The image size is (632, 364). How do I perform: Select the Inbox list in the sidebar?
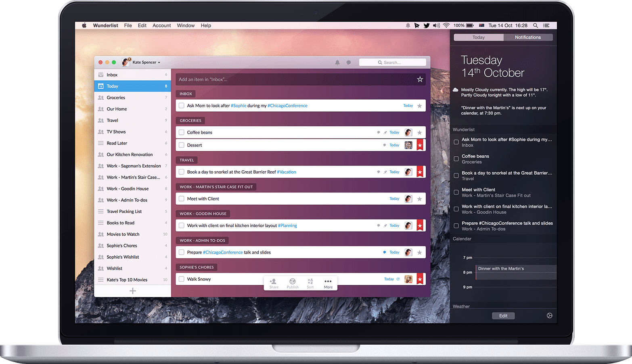coord(133,75)
